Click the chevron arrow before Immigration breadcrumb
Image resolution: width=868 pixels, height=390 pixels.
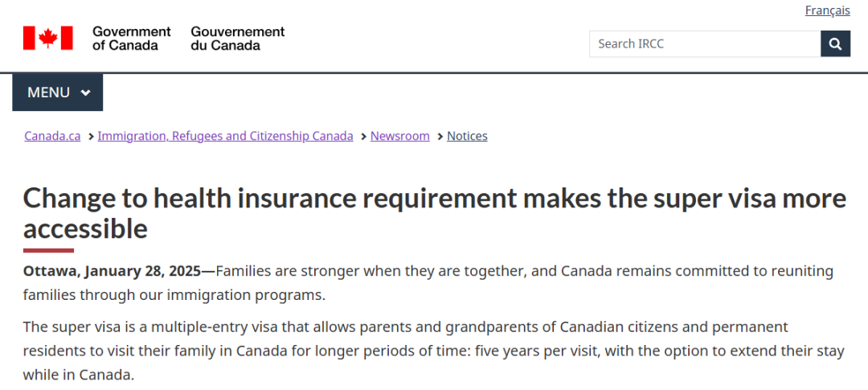click(x=91, y=136)
